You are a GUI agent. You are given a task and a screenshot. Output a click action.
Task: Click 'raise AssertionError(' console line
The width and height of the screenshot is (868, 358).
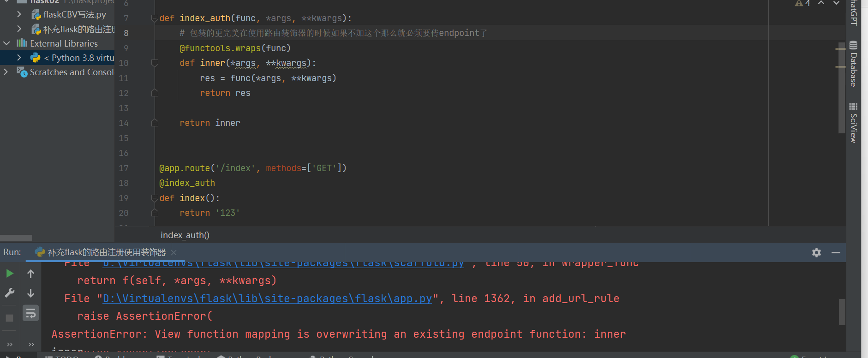[145, 316]
